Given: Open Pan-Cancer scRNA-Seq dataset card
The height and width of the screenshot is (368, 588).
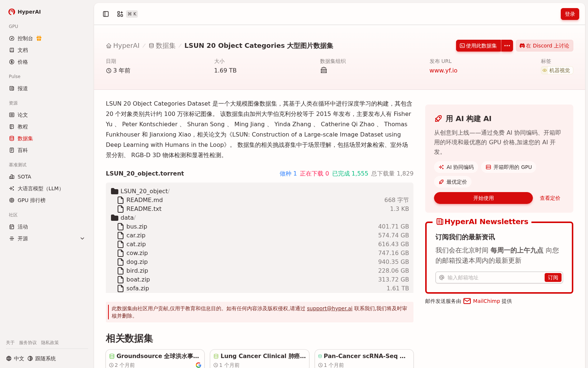Looking at the screenshot, I should 364,359.
